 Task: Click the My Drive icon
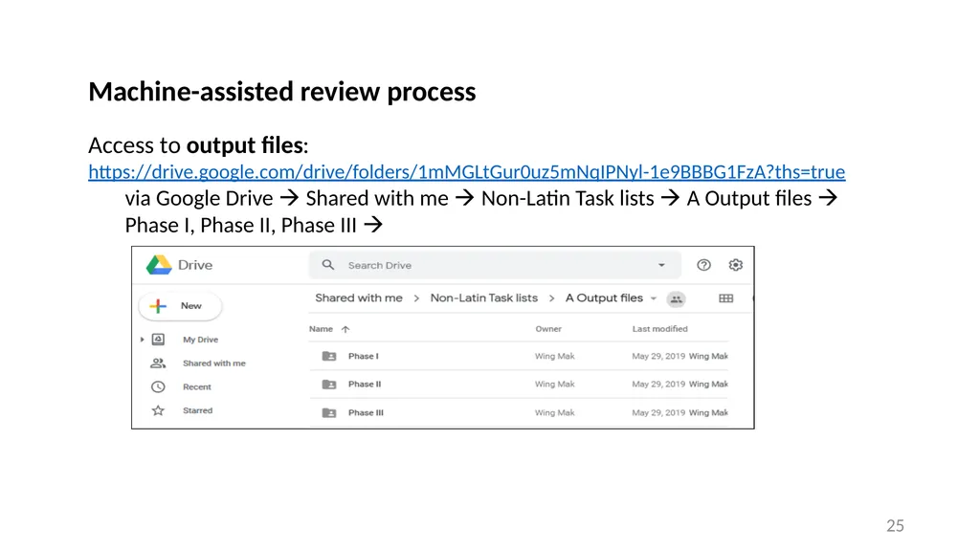pyautogui.click(x=158, y=340)
